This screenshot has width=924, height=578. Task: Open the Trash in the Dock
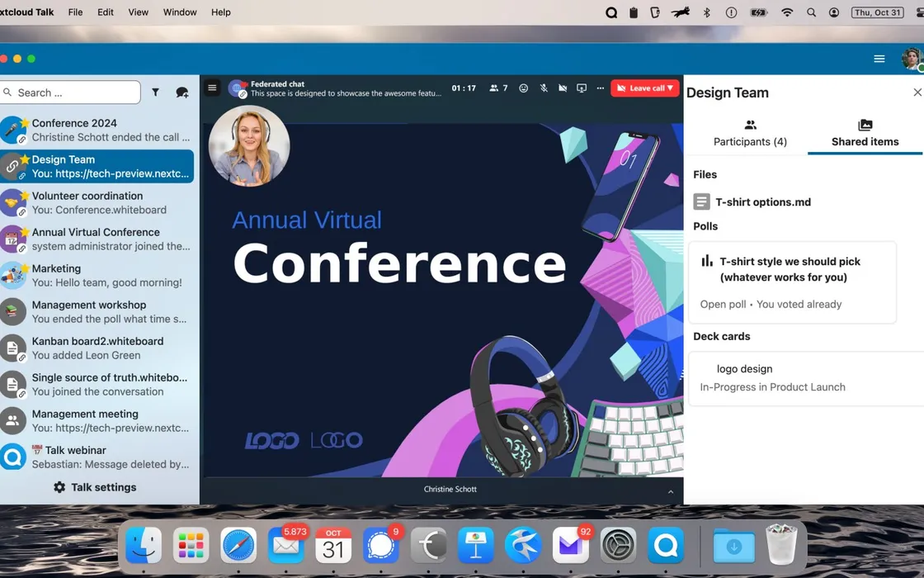tap(780, 545)
